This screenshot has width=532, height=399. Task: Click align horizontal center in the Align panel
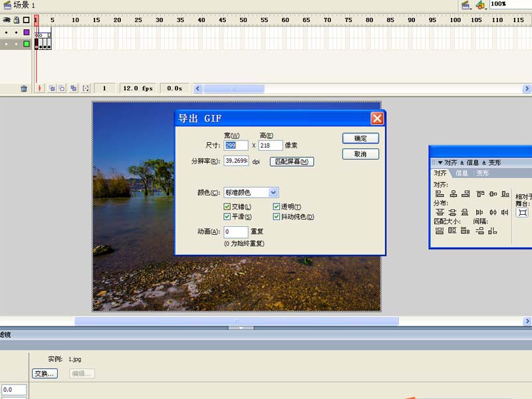(x=454, y=194)
